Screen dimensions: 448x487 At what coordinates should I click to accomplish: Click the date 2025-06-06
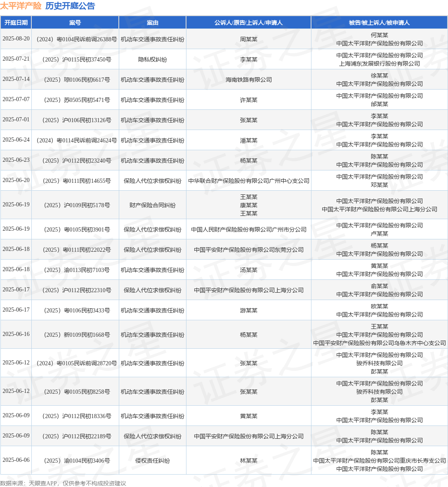coord(16,460)
